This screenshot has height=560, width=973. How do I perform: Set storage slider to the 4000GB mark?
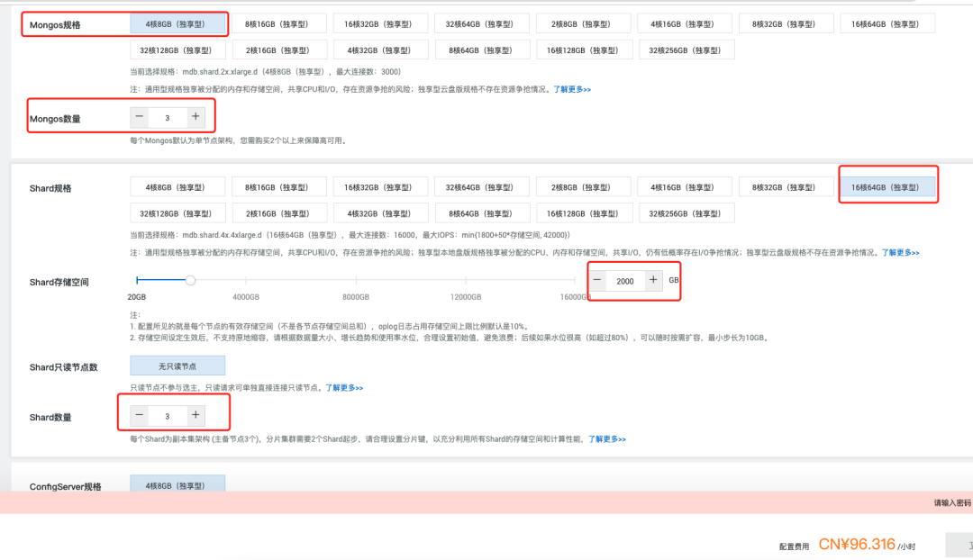pyautogui.click(x=246, y=280)
